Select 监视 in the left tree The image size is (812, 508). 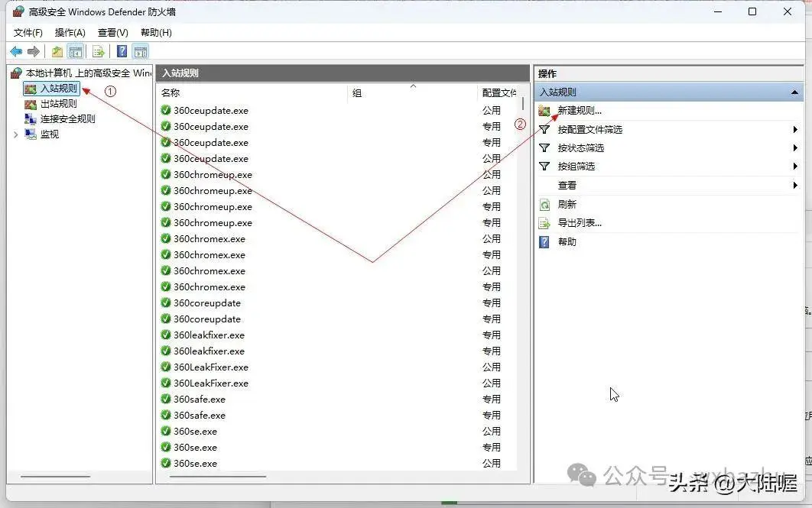43,134
